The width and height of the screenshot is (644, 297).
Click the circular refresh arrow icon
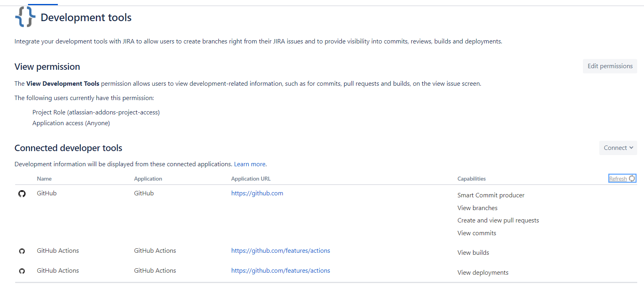coord(632,179)
